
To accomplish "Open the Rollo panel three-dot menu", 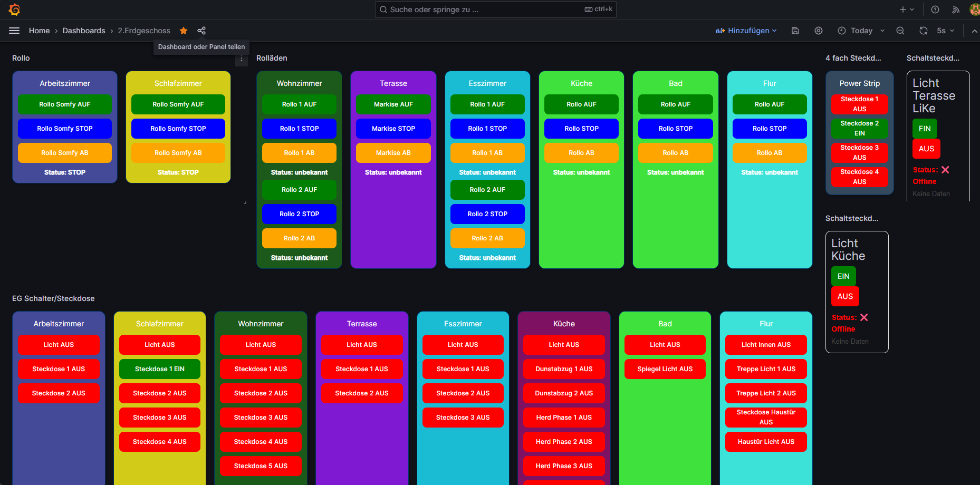I will (242, 59).
